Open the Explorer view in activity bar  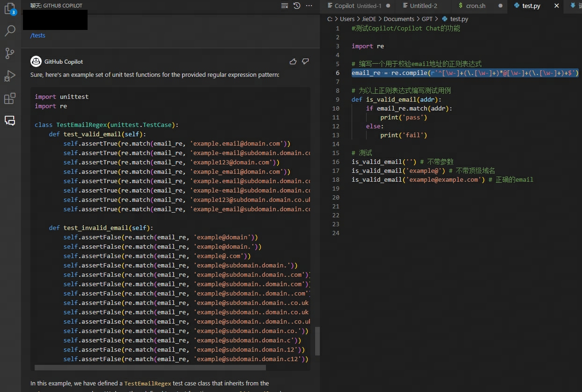point(10,9)
